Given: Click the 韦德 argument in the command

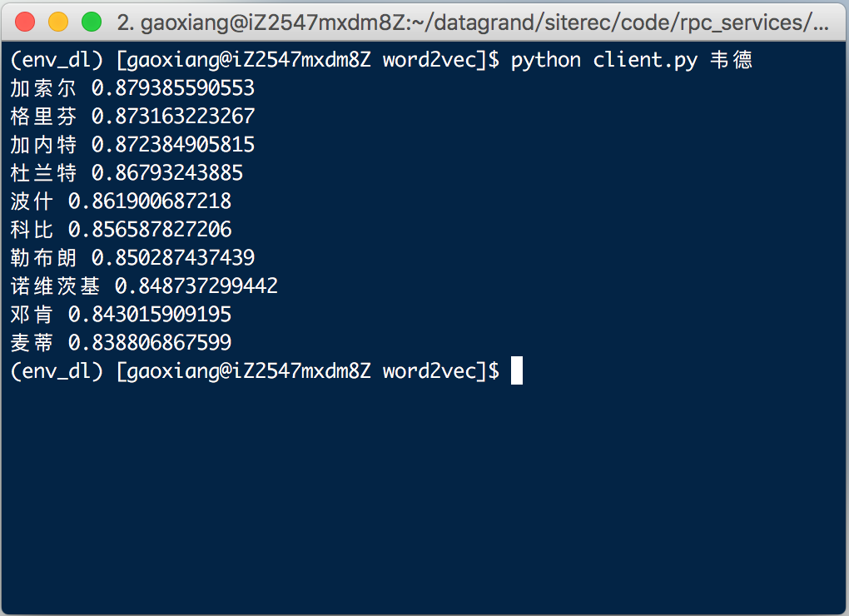Looking at the screenshot, I should 732,60.
